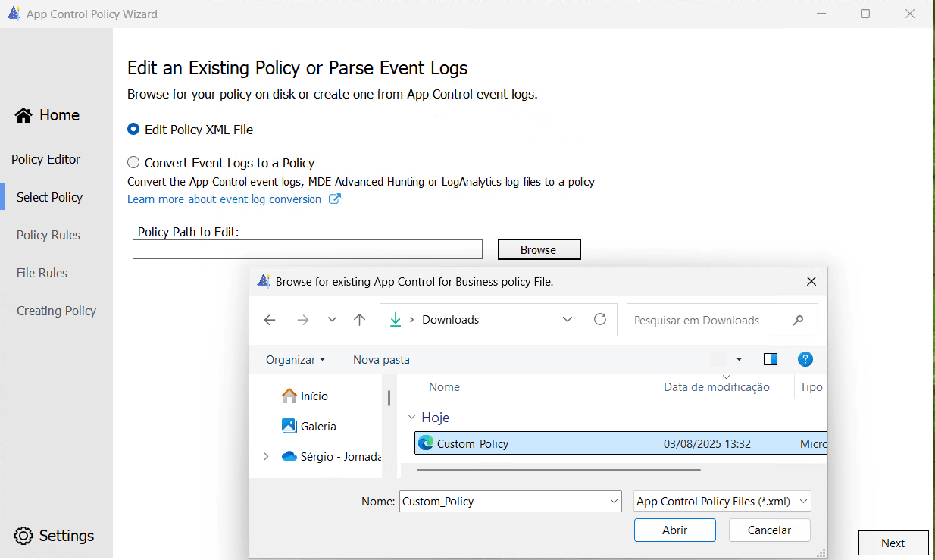Image resolution: width=935 pixels, height=560 pixels.
Task: Select Início in navigation pane
Action: pos(305,396)
